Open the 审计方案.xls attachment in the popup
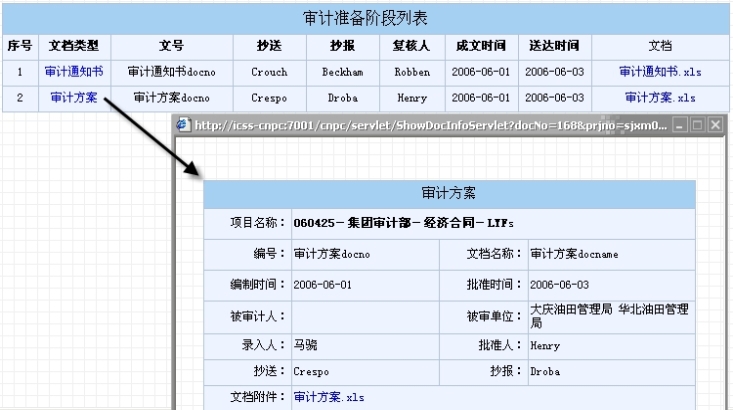Viewport: 733px width, 410px height. coord(329,396)
